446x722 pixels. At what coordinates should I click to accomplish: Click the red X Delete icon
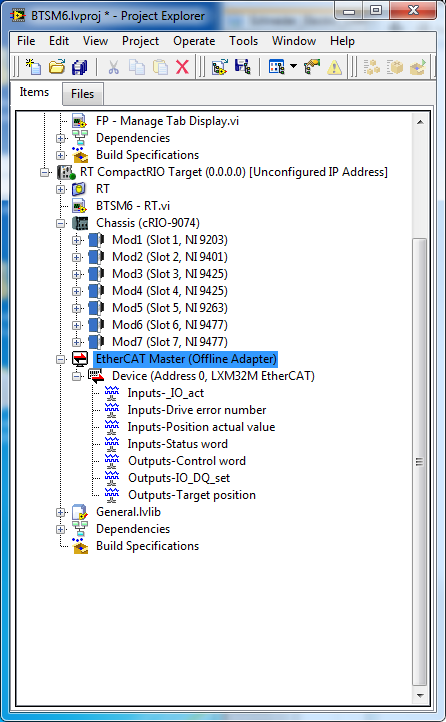pos(182,67)
